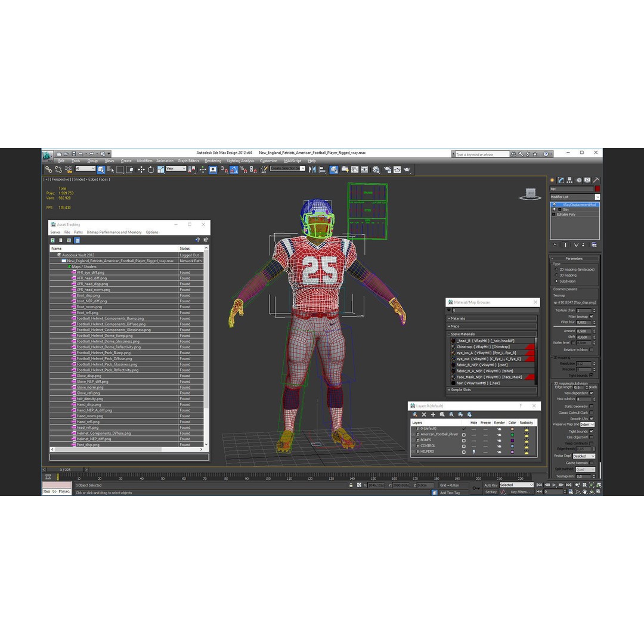The height and width of the screenshot is (644, 644).
Task: Open the Graph Editors menu
Action: pos(188,161)
